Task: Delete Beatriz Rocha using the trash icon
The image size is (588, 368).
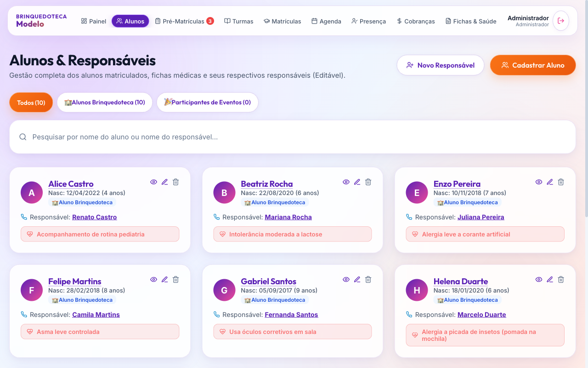Action: pyautogui.click(x=368, y=182)
